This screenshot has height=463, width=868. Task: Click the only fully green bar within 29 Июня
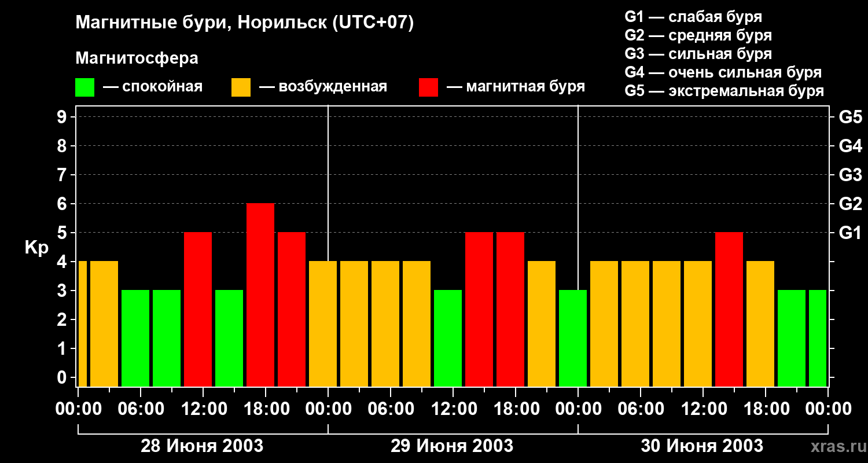[x=448, y=338]
